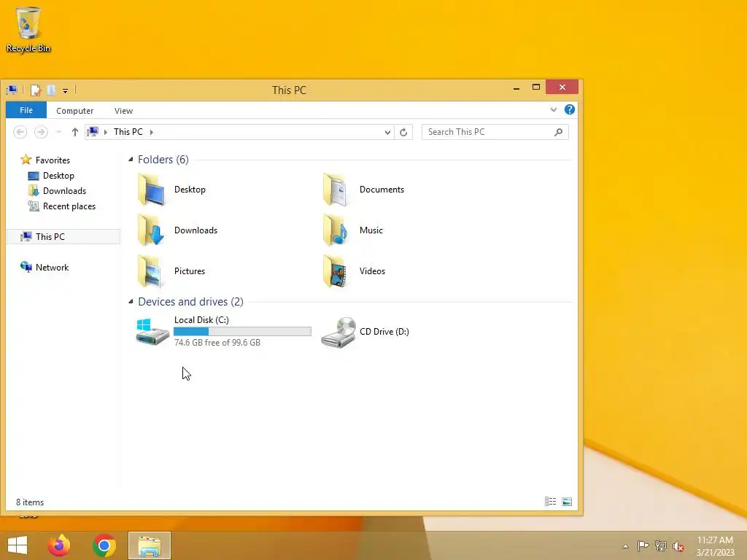Open Action Center flag icon in tray
The width and height of the screenshot is (747, 560).
tap(643, 545)
